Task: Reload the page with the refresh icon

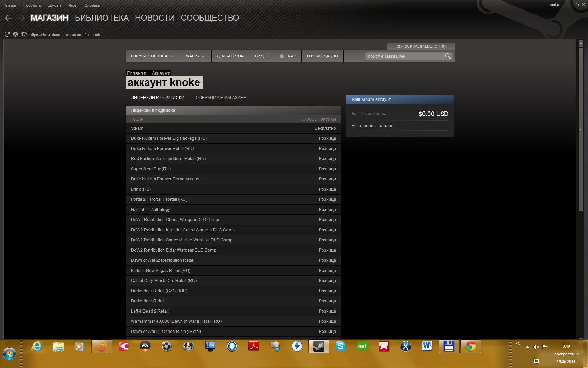Action: (7, 34)
